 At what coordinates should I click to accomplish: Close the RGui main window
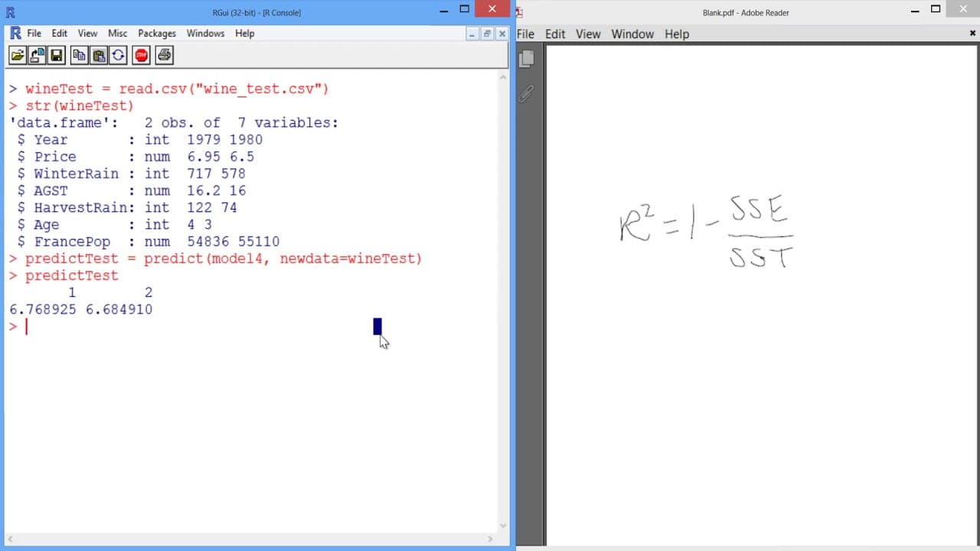click(492, 9)
